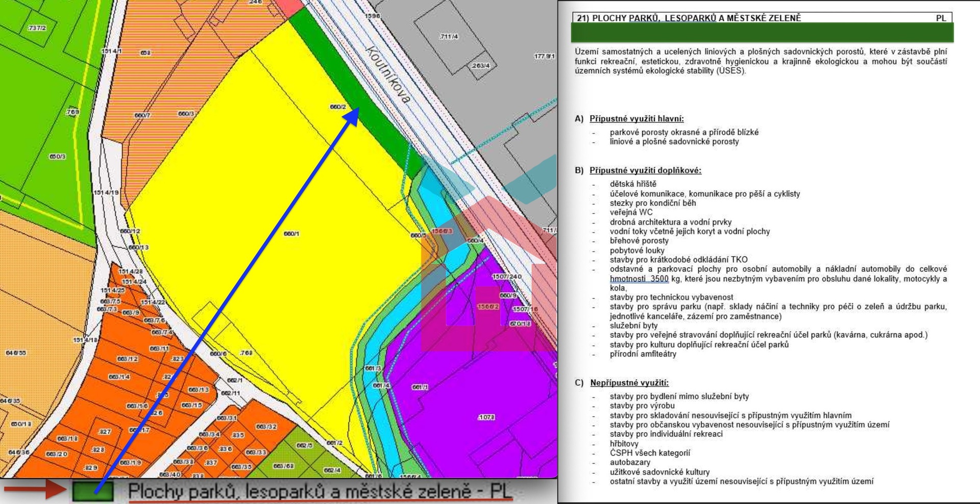Click the purple parcel labeled 1078
Image resolution: width=980 pixels, height=504 pixels.
coord(486,417)
